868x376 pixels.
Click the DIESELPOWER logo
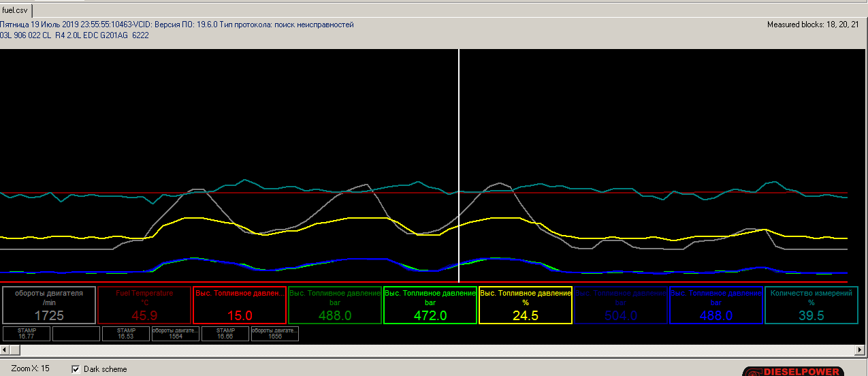(x=793, y=371)
